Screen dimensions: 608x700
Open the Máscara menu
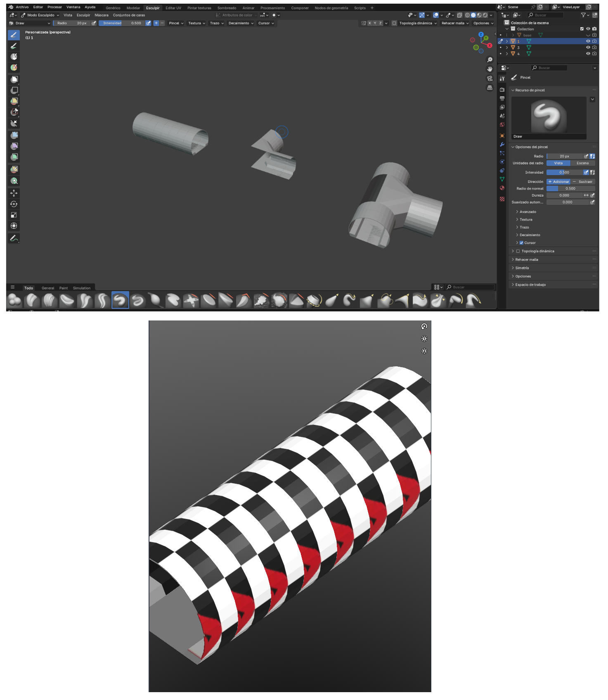101,15
